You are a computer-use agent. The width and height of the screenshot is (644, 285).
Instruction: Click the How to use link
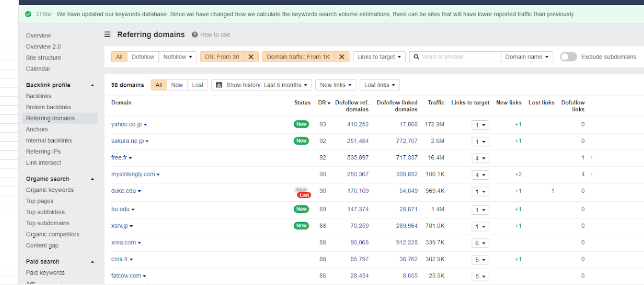[215, 35]
